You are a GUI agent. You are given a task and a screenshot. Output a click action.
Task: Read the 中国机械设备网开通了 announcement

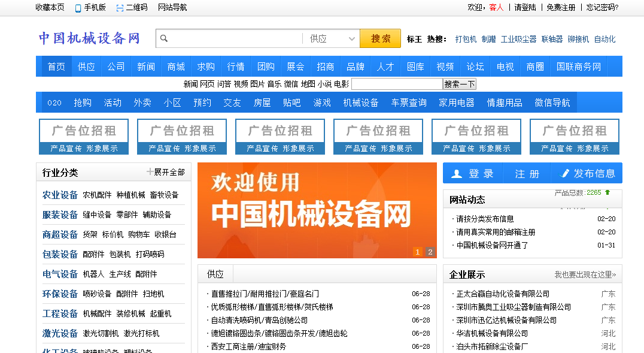[492, 244]
